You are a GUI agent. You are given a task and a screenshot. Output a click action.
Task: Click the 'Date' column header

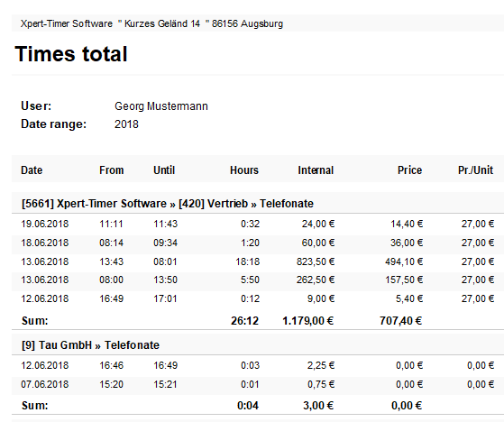(32, 170)
